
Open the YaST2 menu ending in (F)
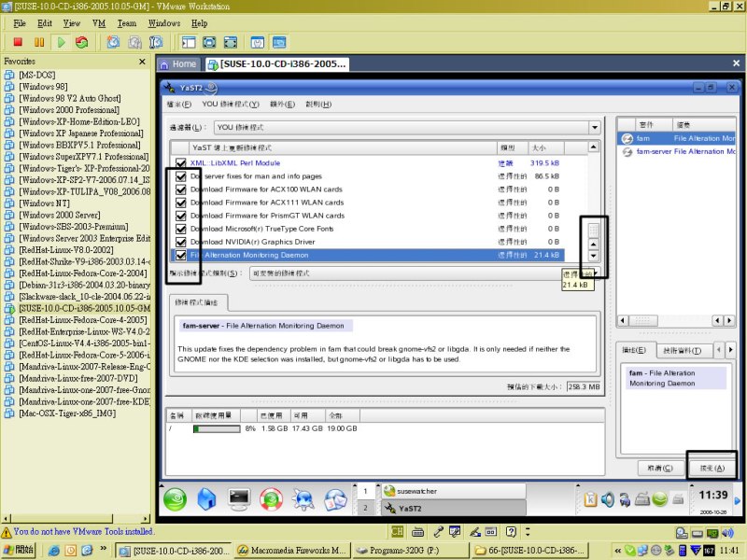[179, 105]
